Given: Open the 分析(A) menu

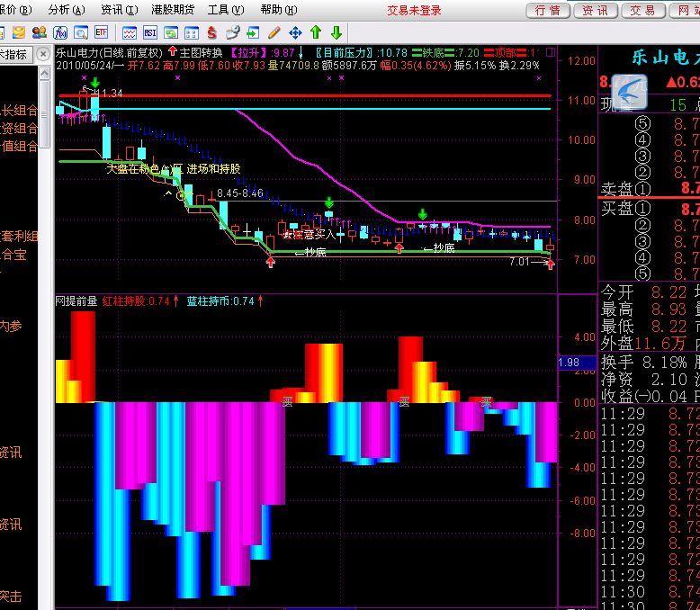Looking at the screenshot, I should (x=67, y=10).
